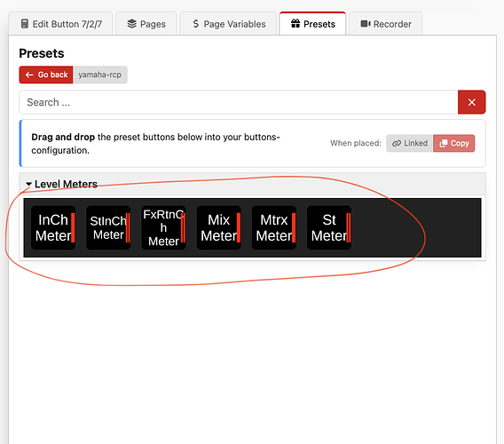Set placement mode to Copy
The height and width of the screenshot is (444, 504).
click(453, 143)
